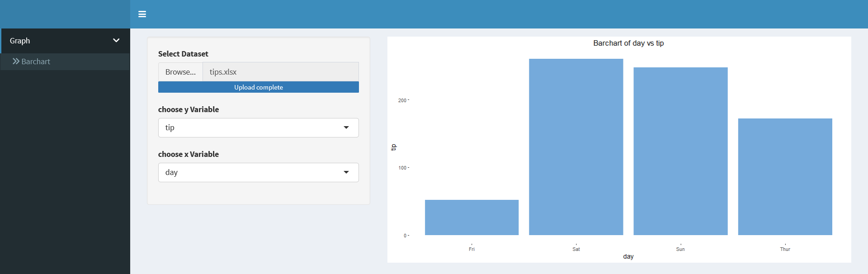Image resolution: width=868 pixels, height=274 pixels.
Task: Click the Fri bar in the chart
Action: click(472, 217)
